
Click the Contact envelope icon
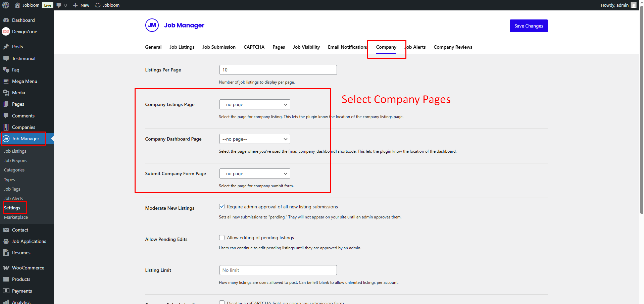tap(6, 230)
